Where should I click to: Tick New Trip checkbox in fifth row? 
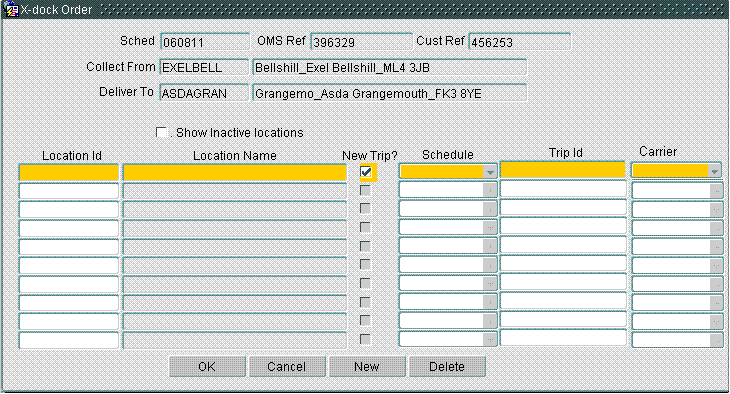365,246
